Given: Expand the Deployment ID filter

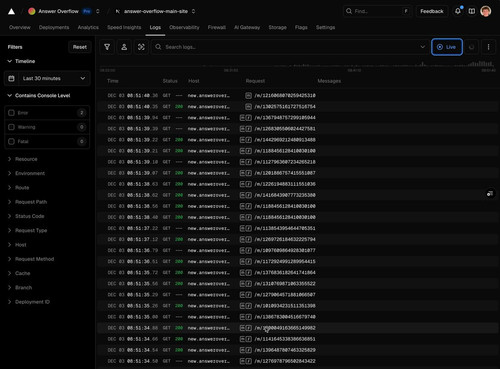Looking at the screenshot, I should click(29, 302).
